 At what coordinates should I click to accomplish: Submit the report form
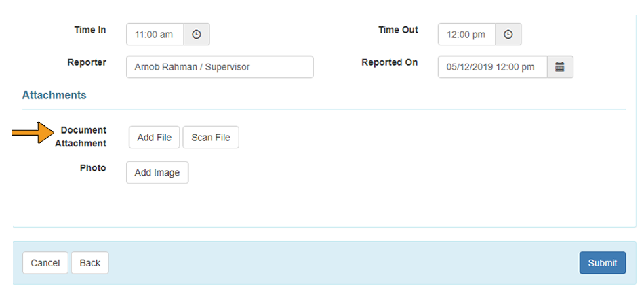click(603, 263)
